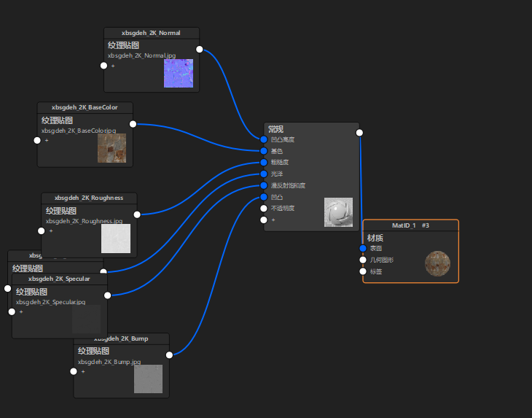This screenshot has width=532, height=418.
Task: Click the 凹凸高度 input socket on 常规 node
Action: tap(264, 139)
